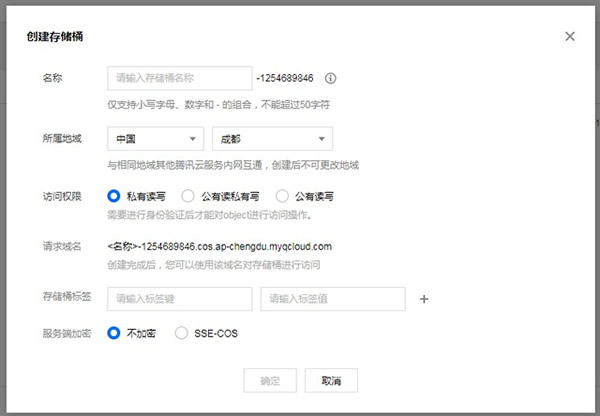
Task: Close the 创建存储桶 dialog with X
Action: click(570, 36)
